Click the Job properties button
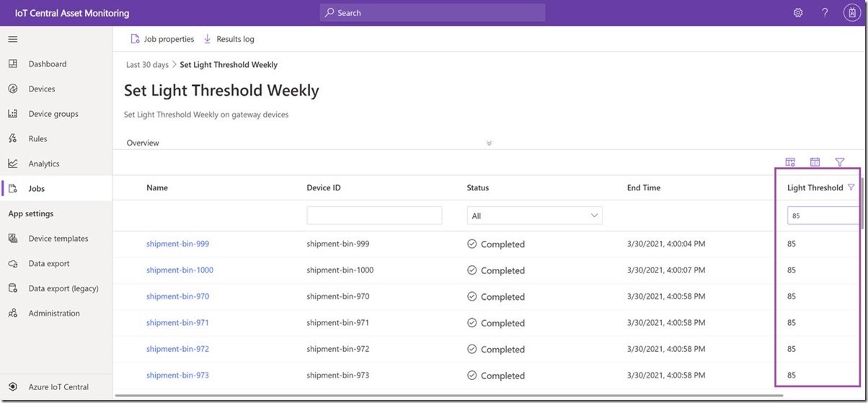 [x=162, y=39]
